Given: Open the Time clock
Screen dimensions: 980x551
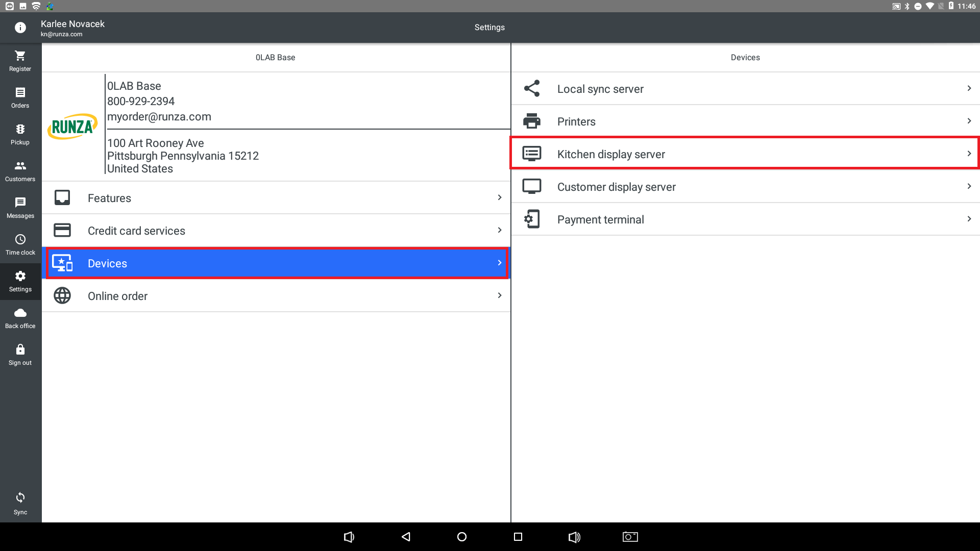Looking at the screenshot, I should 20,244.
